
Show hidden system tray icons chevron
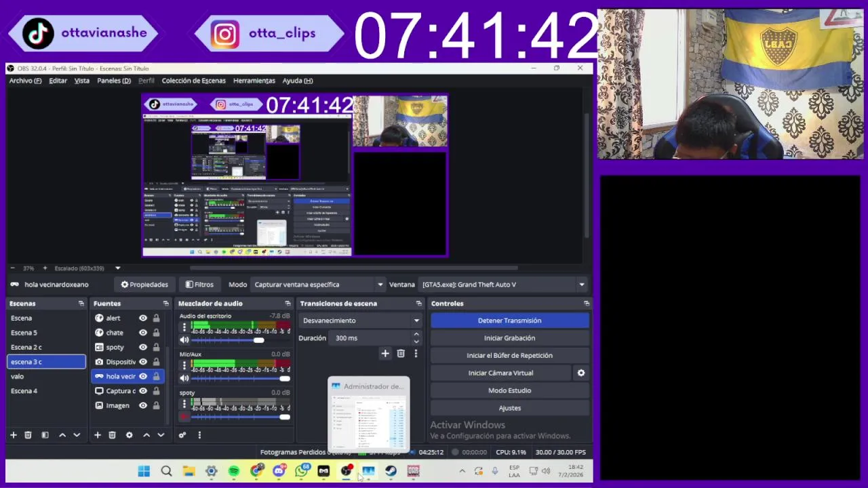[462, 471]
